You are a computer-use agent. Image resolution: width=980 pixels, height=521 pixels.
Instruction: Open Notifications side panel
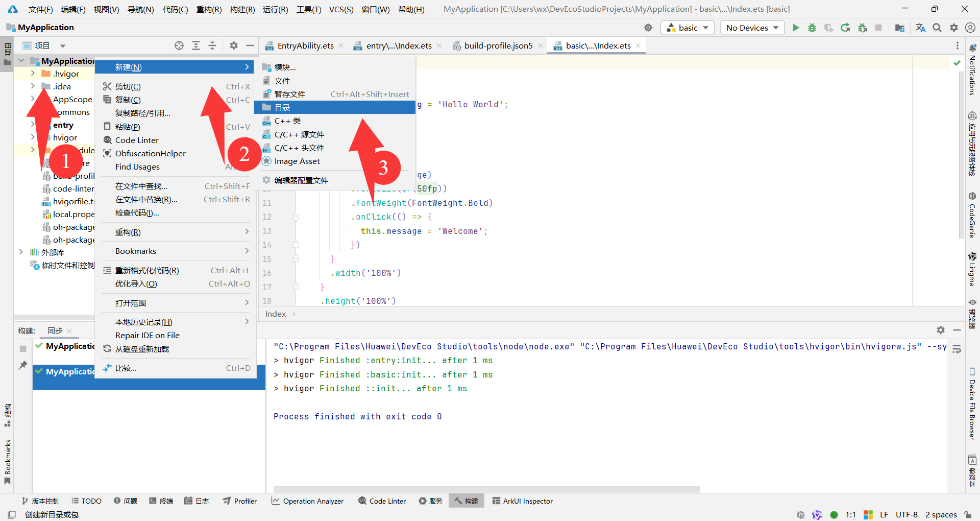point(972,69)
